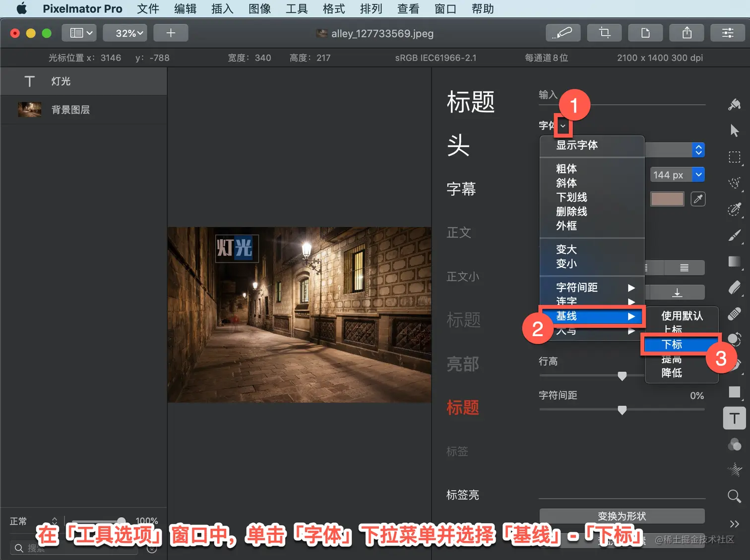Click the 变换为形状 button

coord(622,516)
